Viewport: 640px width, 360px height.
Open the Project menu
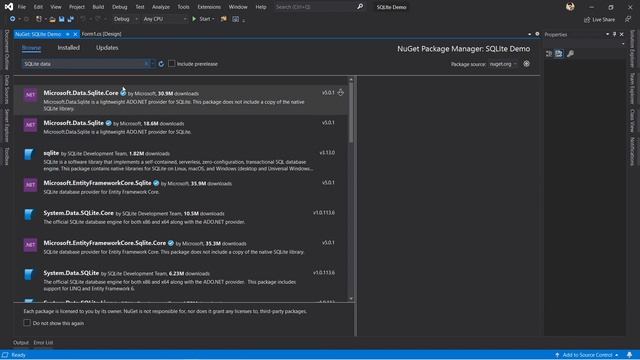77,7
